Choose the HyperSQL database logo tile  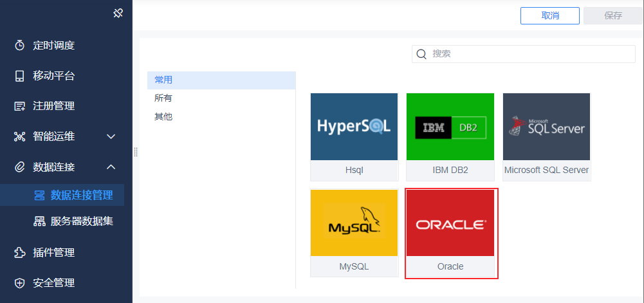354,127
